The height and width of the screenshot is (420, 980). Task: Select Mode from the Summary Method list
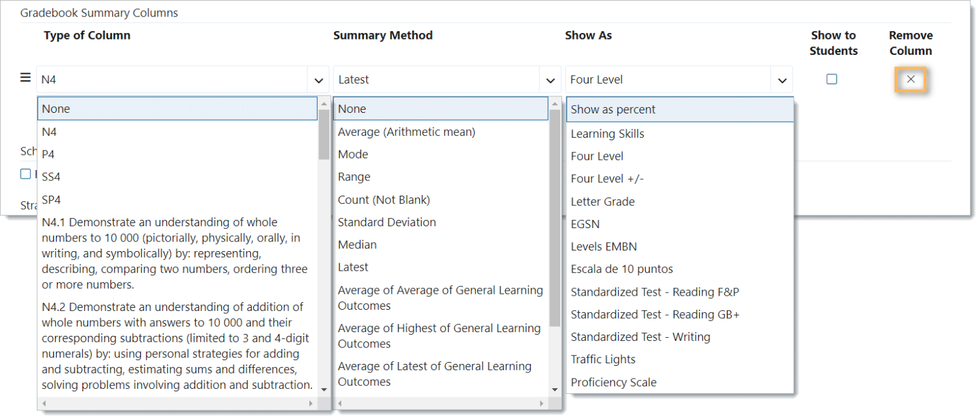353,154
